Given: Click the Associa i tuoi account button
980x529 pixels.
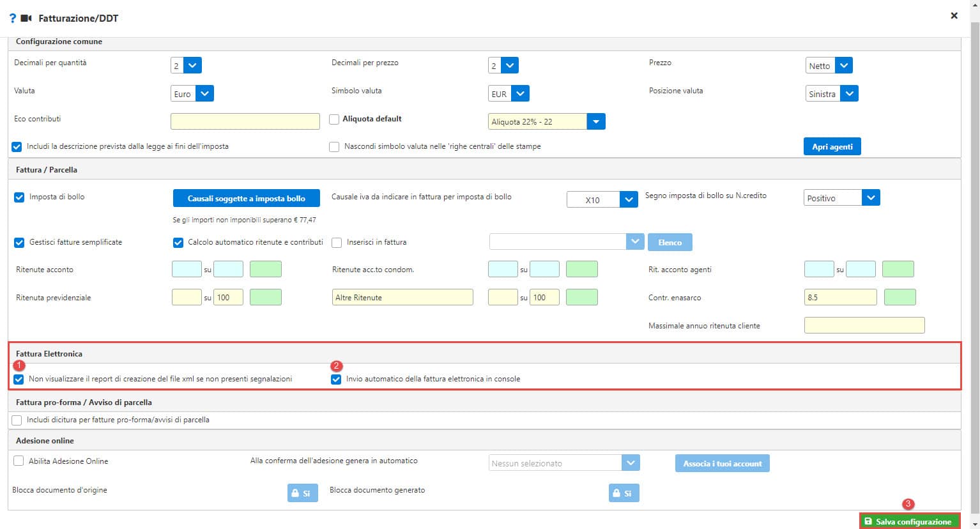Looking at the screenshot, I should [x=722, y=463].
